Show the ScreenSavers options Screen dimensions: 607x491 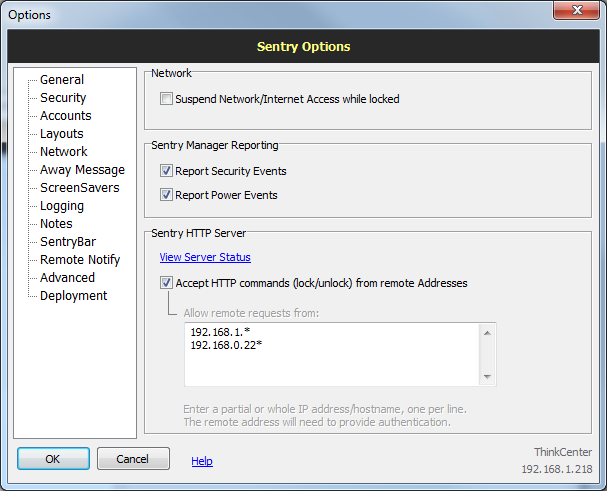coord(80,188)
